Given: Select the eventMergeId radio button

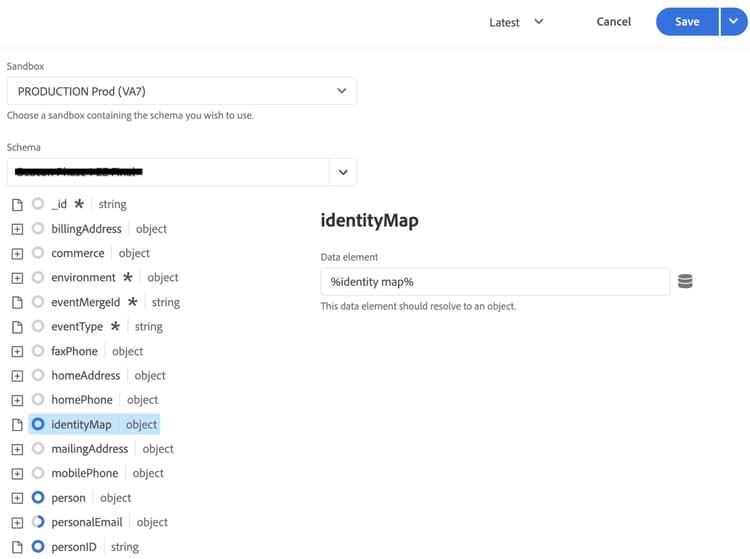Looking at the screenshot, I should (38, 301).
